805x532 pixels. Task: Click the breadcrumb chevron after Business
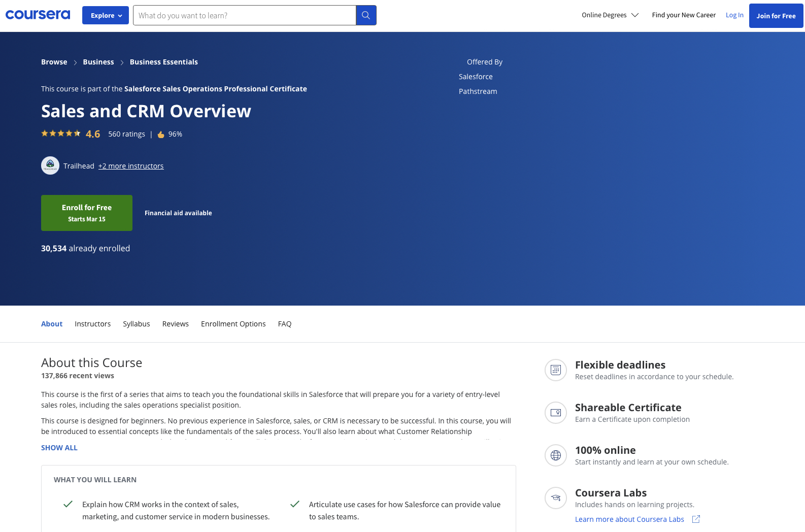coord(122,62)
